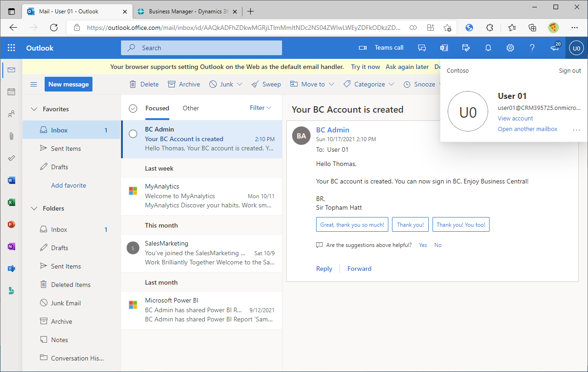Open Outlook settings gear
Screen dimensions: 588x372
coord(510,47)
